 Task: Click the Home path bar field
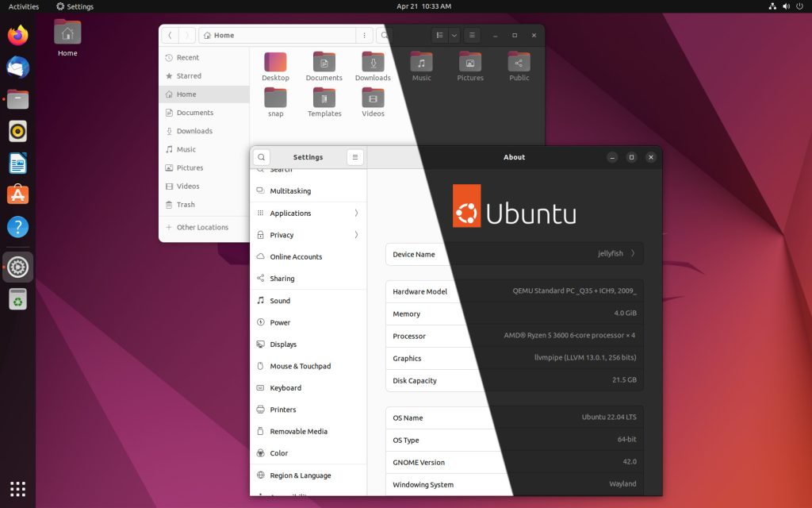(278, 36)
